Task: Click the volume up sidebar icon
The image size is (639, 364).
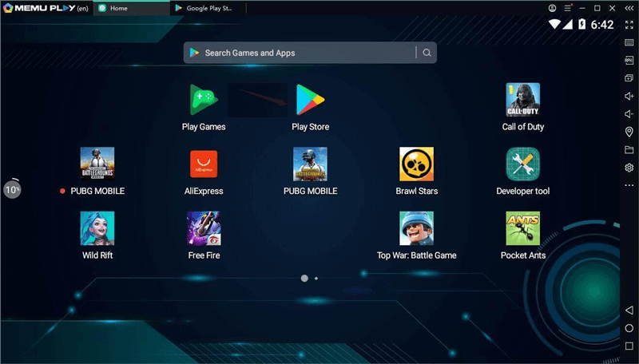Action: (629, 96)
